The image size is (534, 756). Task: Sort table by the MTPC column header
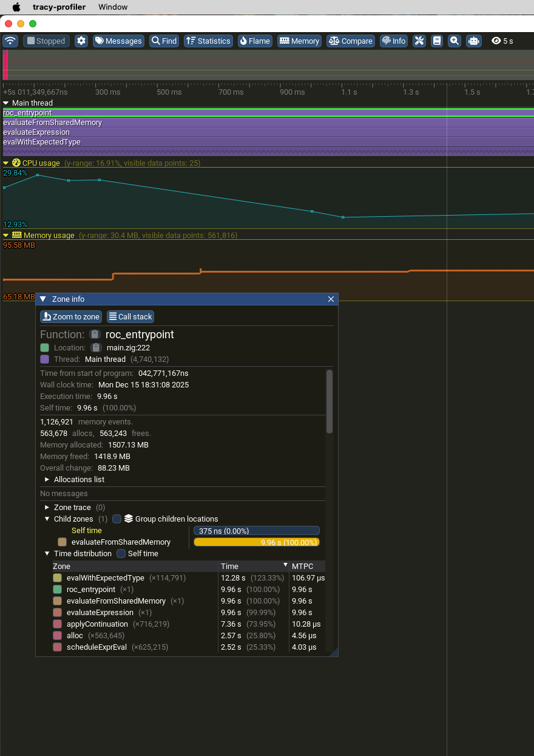(x=302, y=567)
